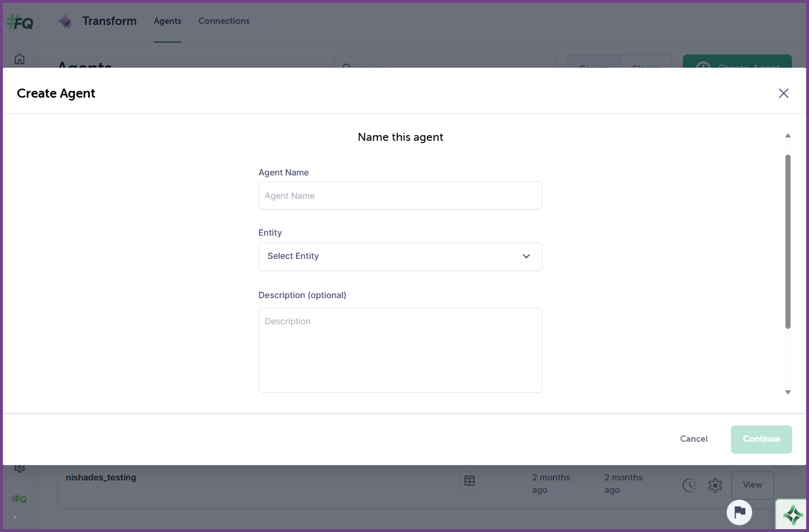Click the nishades_testing agent name
The image size is (809, 532).
[x=101, y=477]
